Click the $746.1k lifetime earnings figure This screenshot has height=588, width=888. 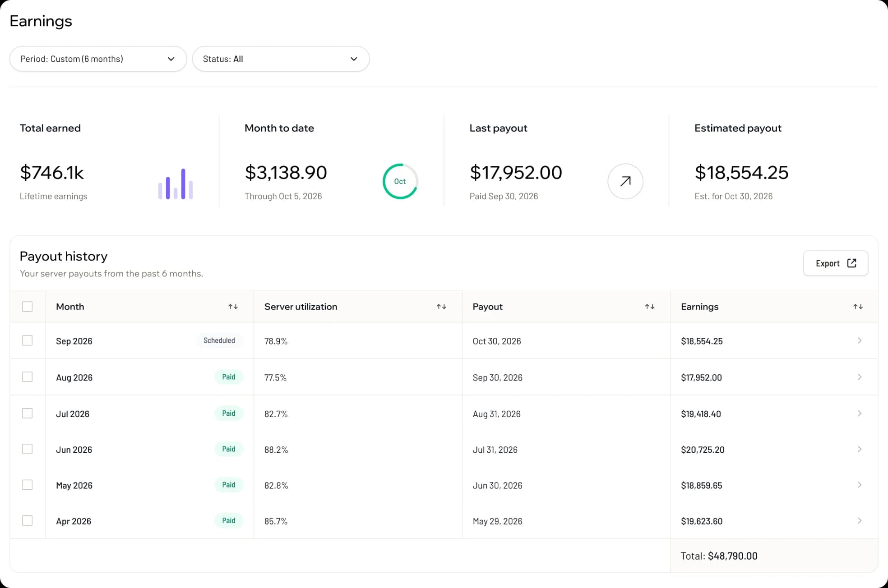pos(52,173)
